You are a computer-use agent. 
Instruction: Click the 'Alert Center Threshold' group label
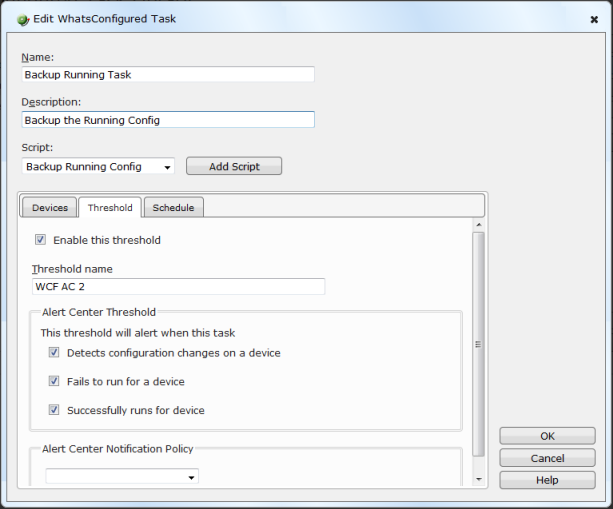(x=99, y=312)
